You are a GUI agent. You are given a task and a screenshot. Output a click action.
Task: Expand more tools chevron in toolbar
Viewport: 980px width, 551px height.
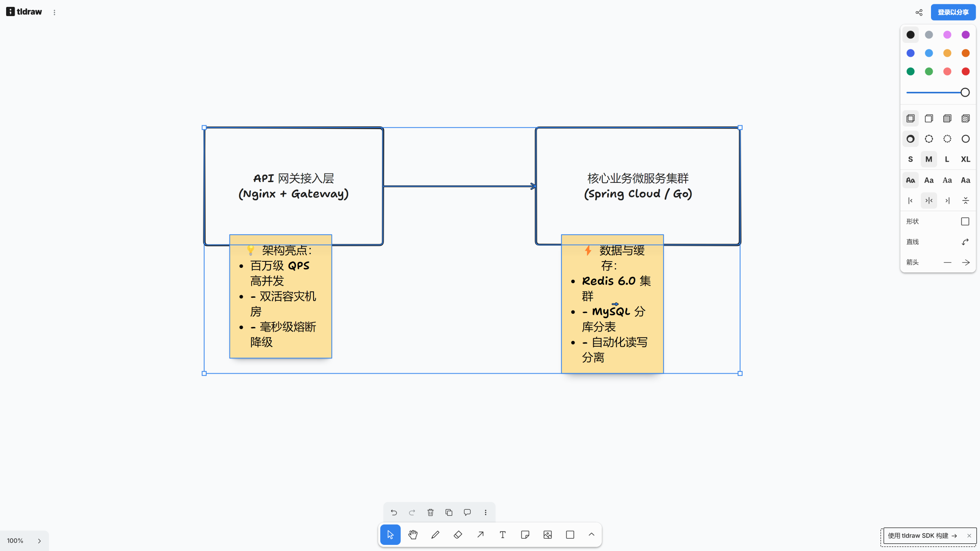591,535
